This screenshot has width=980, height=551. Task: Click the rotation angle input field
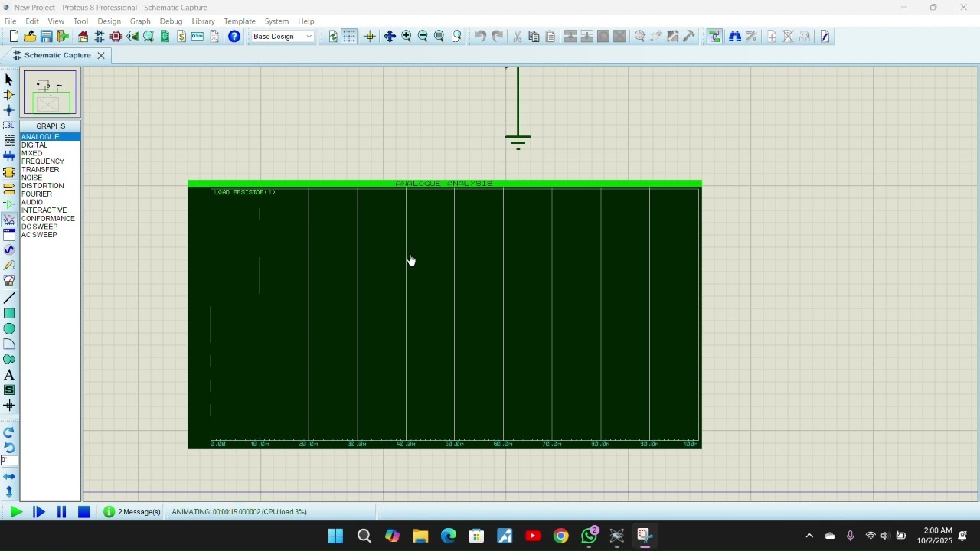(9, 461)
